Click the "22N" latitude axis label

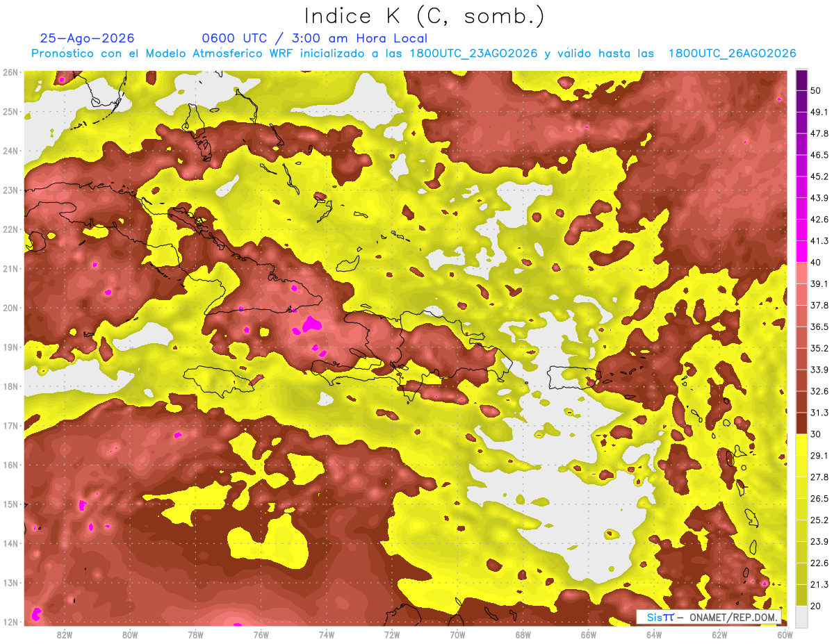[10, 229]
